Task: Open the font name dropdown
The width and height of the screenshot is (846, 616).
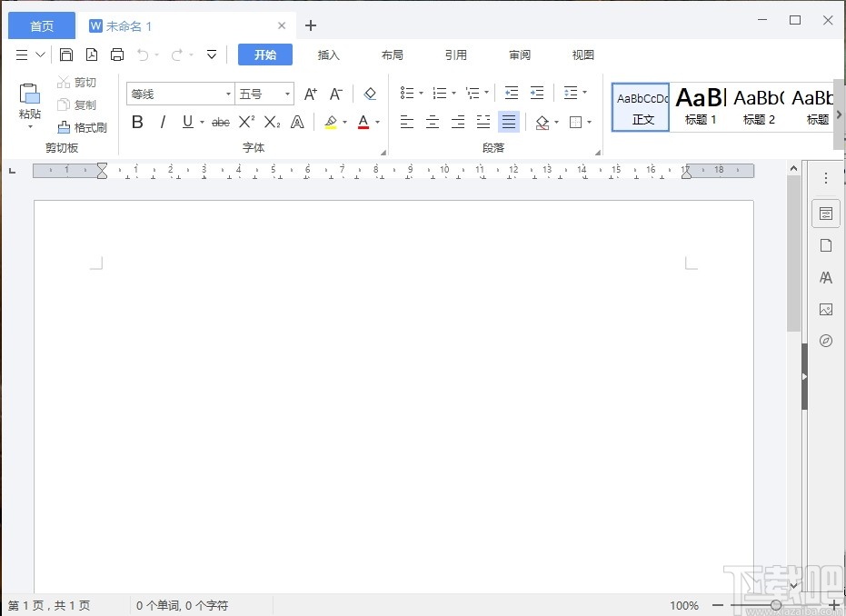Action: [227, 94]
